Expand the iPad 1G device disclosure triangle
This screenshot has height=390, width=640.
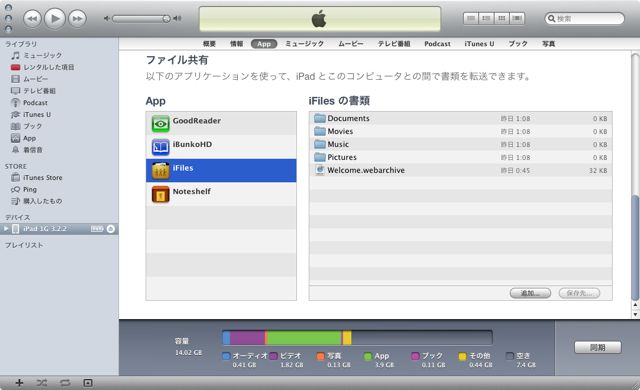tap(6, 229)
